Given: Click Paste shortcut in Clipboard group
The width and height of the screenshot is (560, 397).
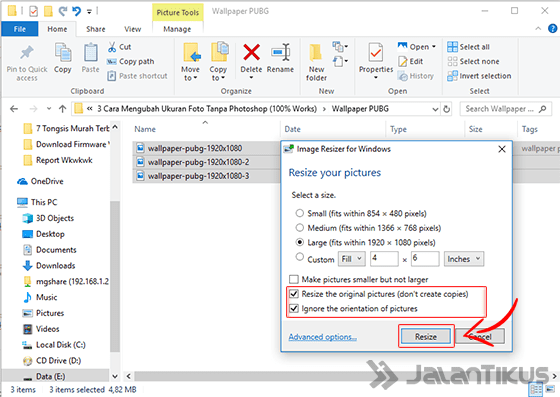Looking at the screenshot, I should coord(137,76).
